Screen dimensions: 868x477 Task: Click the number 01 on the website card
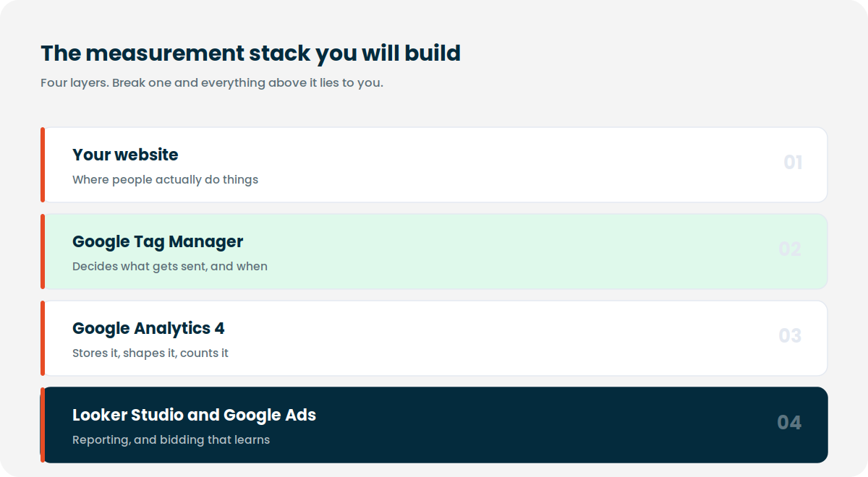(793, 162)
